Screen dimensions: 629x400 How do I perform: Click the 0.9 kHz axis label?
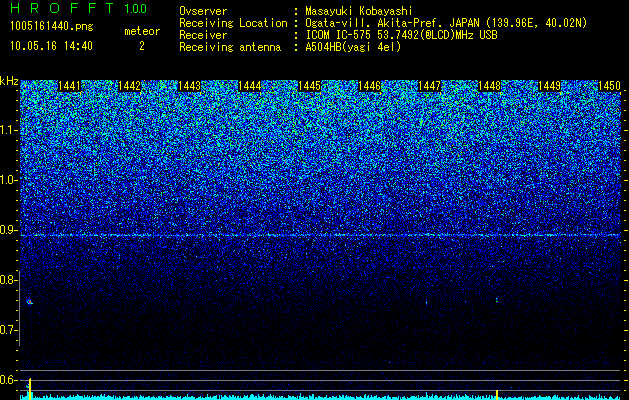[8, 230]
